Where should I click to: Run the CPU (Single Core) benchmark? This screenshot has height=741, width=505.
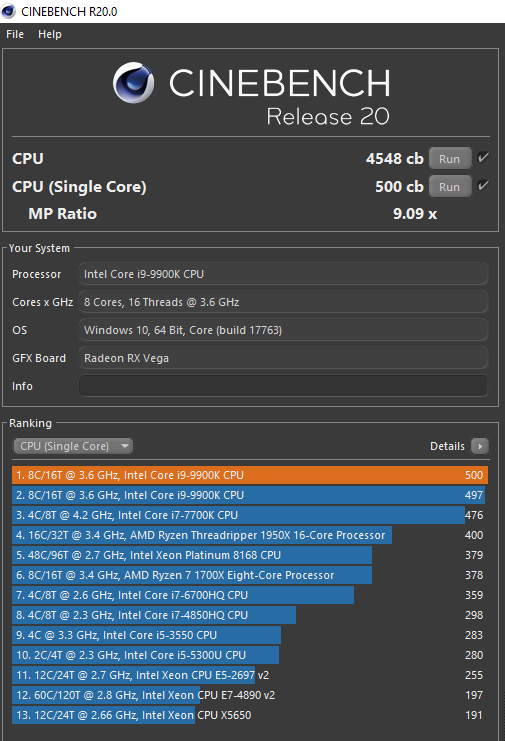tap(450, 187)
